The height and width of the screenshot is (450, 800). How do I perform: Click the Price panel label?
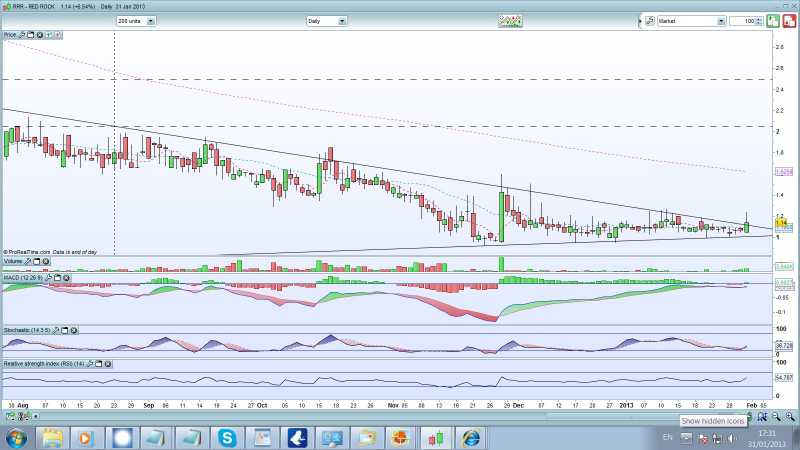click(10, 35)
